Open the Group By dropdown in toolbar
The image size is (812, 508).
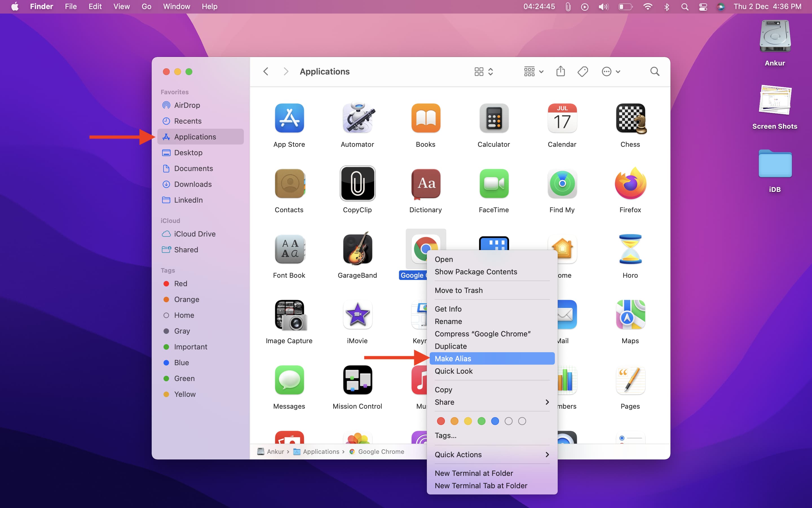[533, 72]
